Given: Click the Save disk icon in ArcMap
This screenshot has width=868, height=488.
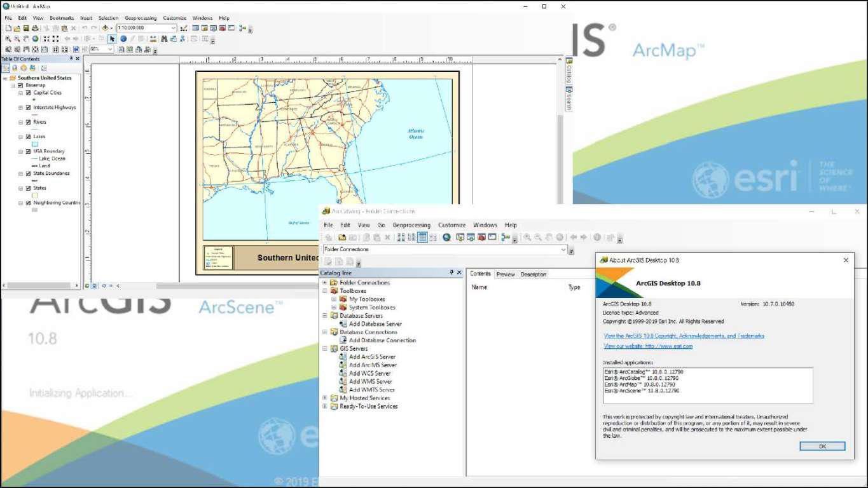Looking at the screenshot, I should (x=26, y=28).
